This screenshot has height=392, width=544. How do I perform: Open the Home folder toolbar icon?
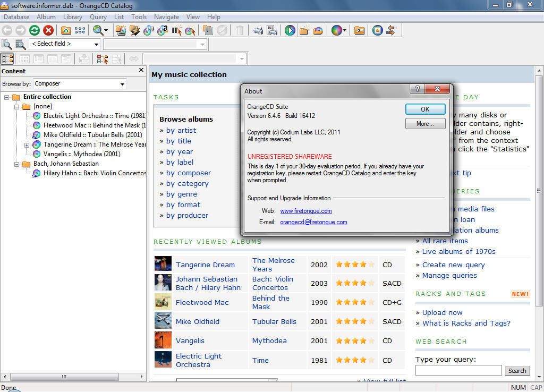pos(66,30)
